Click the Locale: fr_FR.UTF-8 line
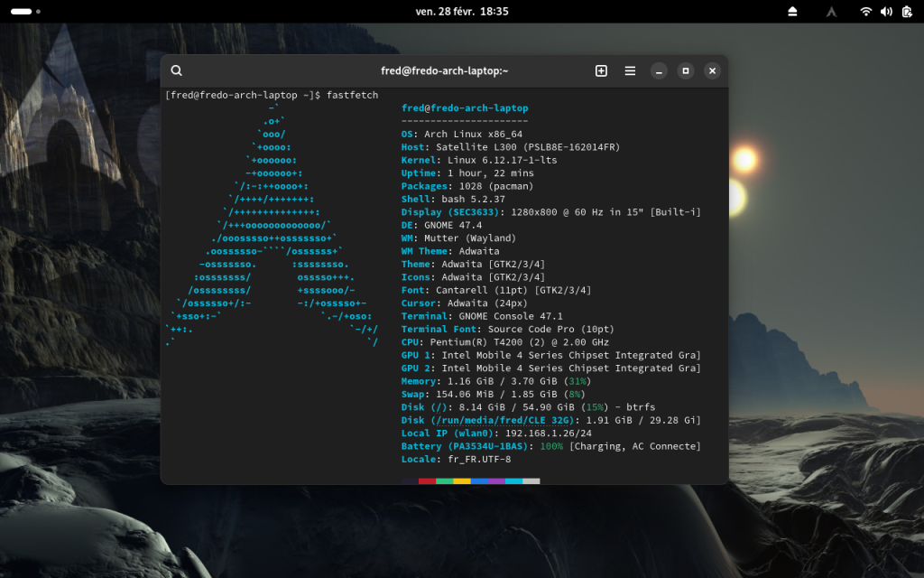The width and height of the screenshot is (924, 578). pyautogui.click(x=456, y=458)
